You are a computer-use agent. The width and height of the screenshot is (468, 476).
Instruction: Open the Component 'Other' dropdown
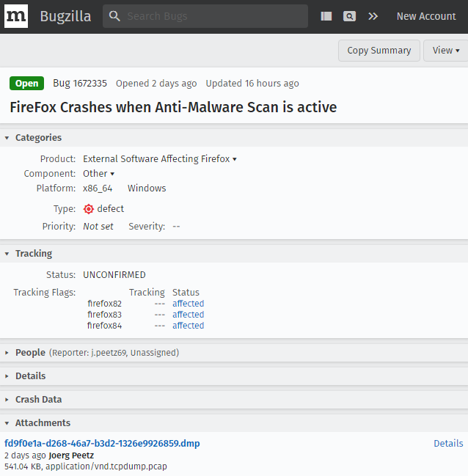tap(99, 174)
